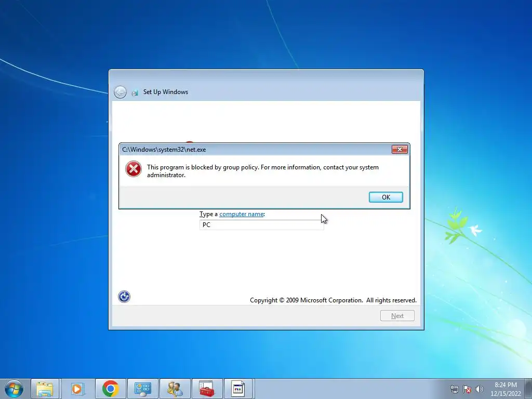Click the Microsoft copyright notice text

[x=333, y=300]
